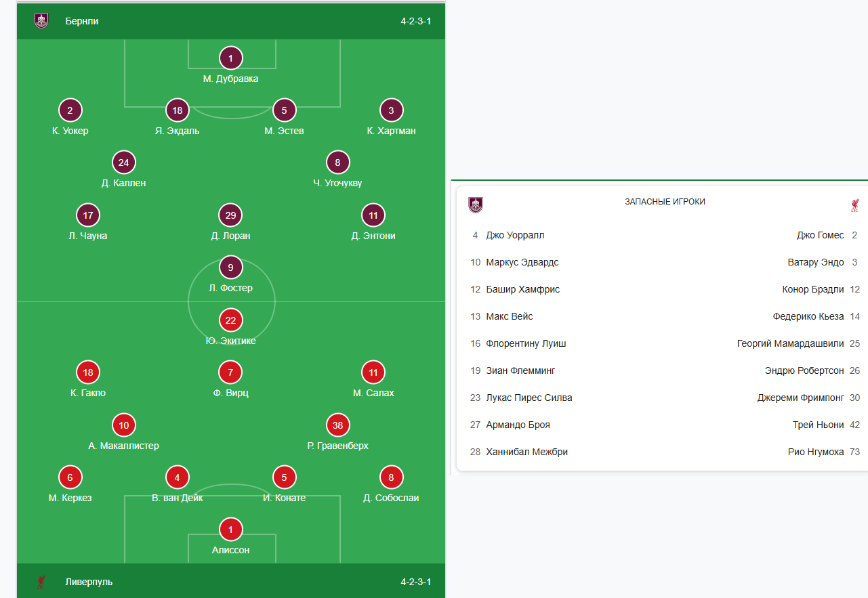
Task: Select Ю. Экитике's number 22 marker
Action: click(231, 320)
